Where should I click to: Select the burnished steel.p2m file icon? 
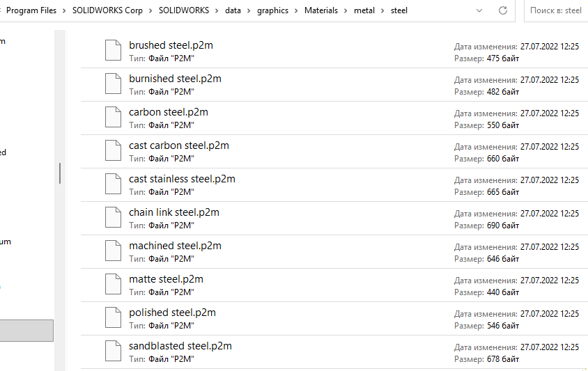(x=113, y=84)
